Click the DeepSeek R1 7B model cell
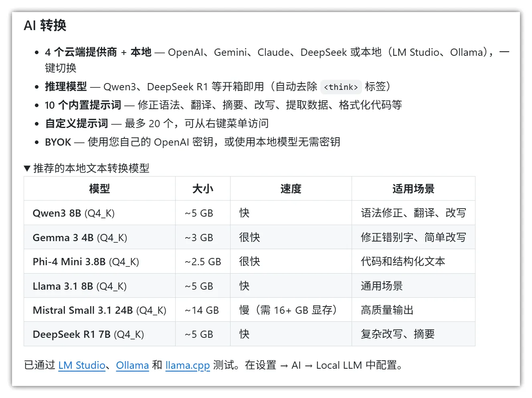Viewport: 532px width, 398px height. click(88, 334)
